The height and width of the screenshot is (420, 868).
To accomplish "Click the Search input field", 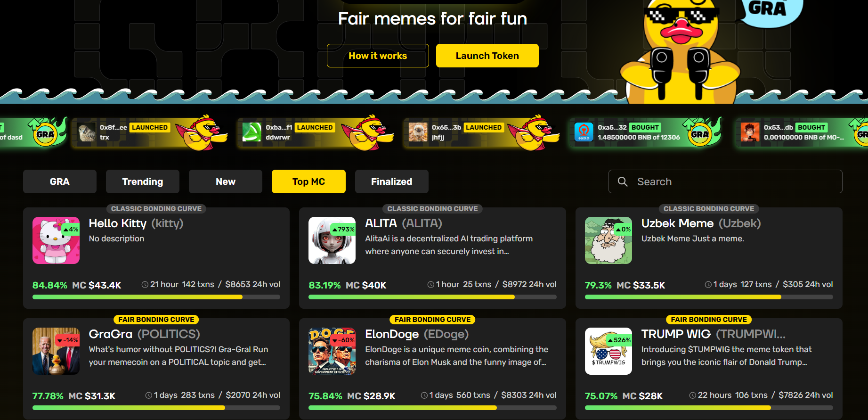I will point(725,181).
